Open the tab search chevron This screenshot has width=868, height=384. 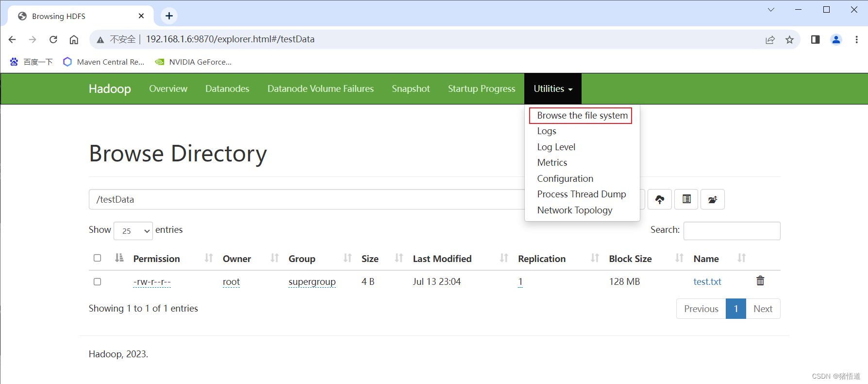click(771, 10)
